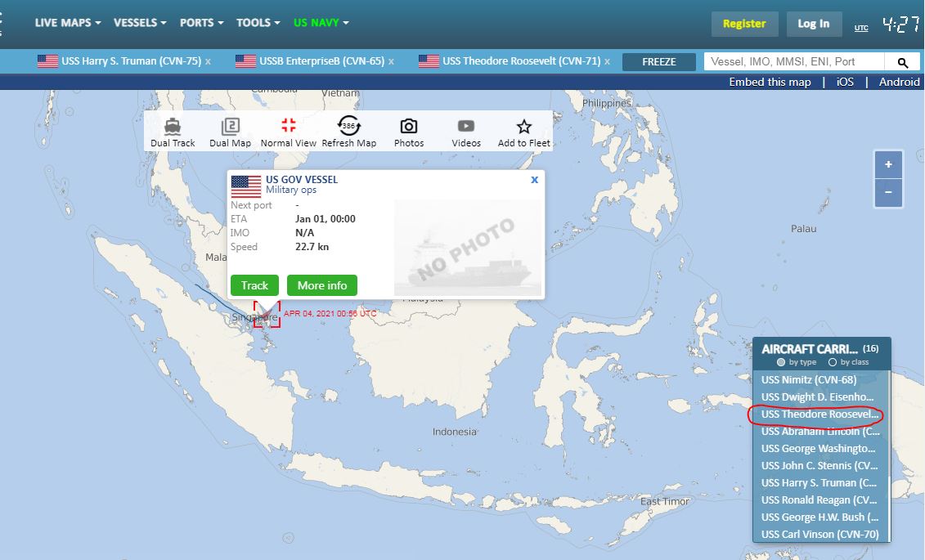Click the More info button

(x=322, y=285)
